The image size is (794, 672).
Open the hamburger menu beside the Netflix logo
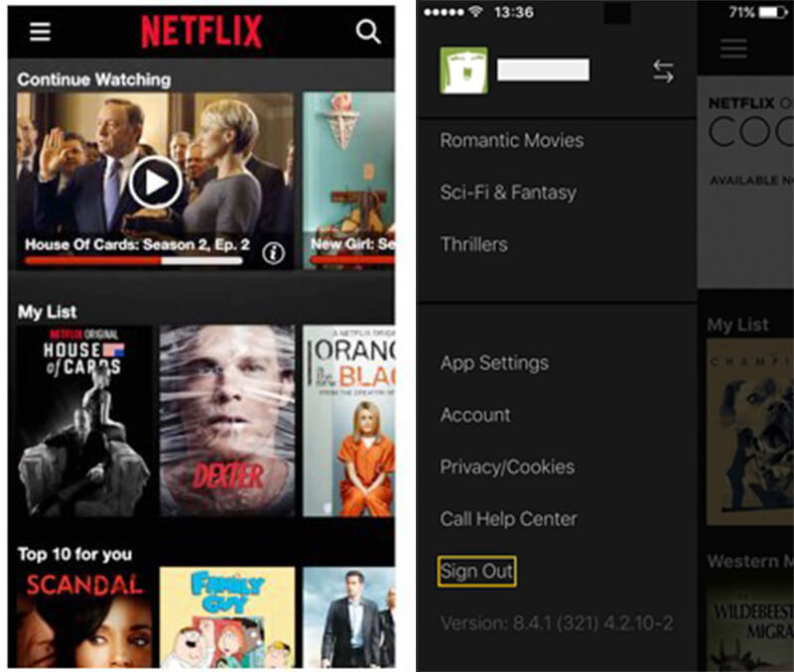(x=40, y=32)
